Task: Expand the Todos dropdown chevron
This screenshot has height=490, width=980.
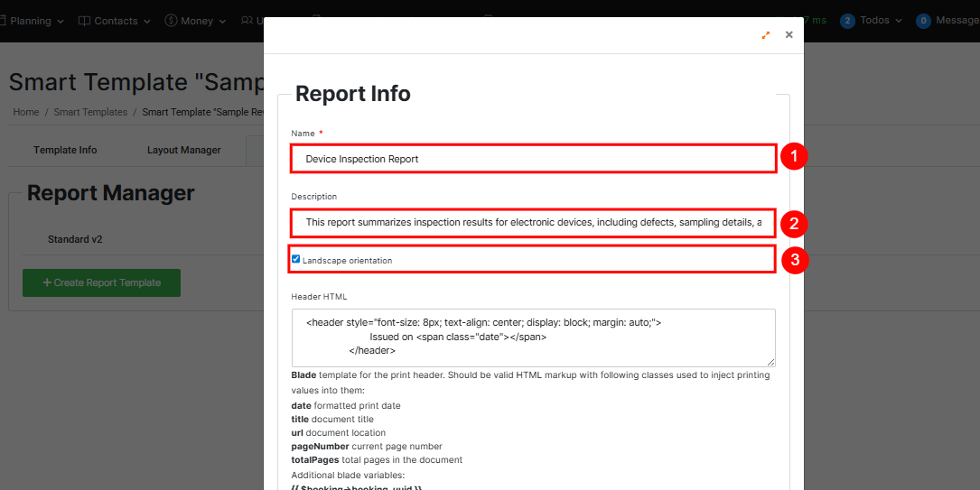Action: [x=899, y=21]
